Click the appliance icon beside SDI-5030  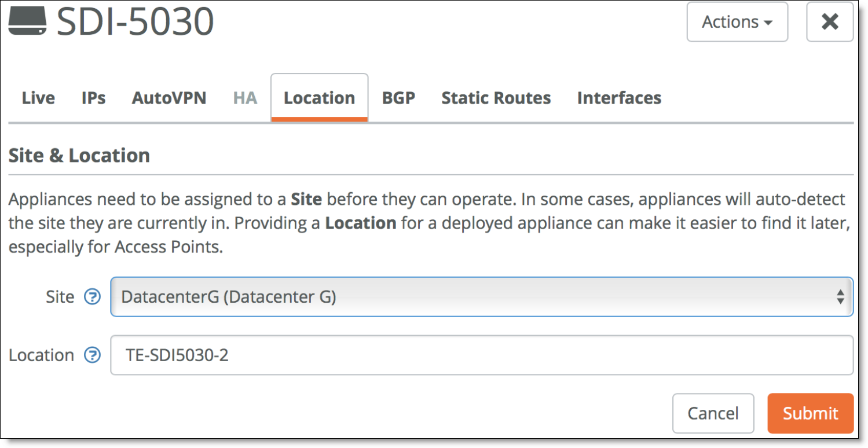tap(28, 21)
